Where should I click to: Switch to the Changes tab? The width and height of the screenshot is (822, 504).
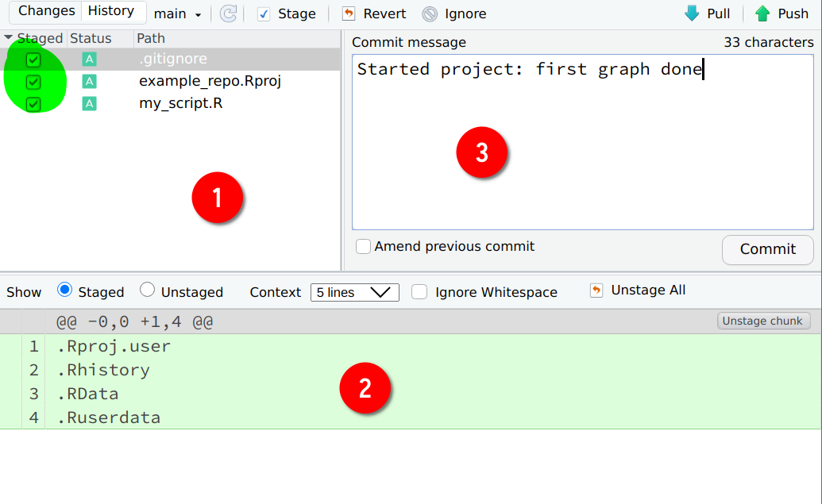46,11
